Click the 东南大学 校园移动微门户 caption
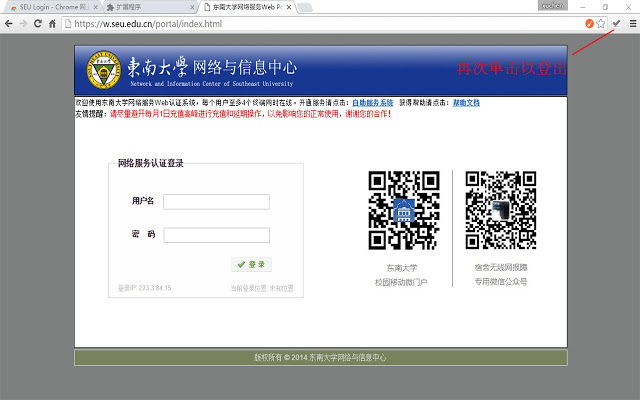 click(x=402, y=275)
